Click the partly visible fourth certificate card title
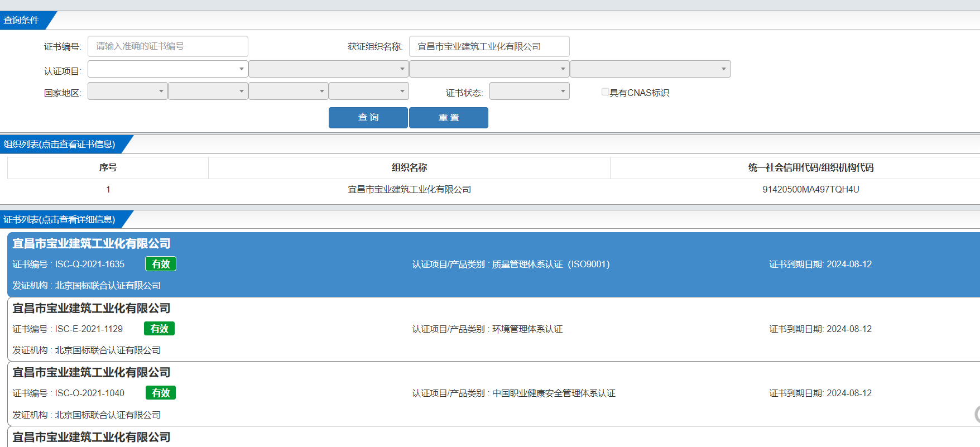 [x=92, y=438]
